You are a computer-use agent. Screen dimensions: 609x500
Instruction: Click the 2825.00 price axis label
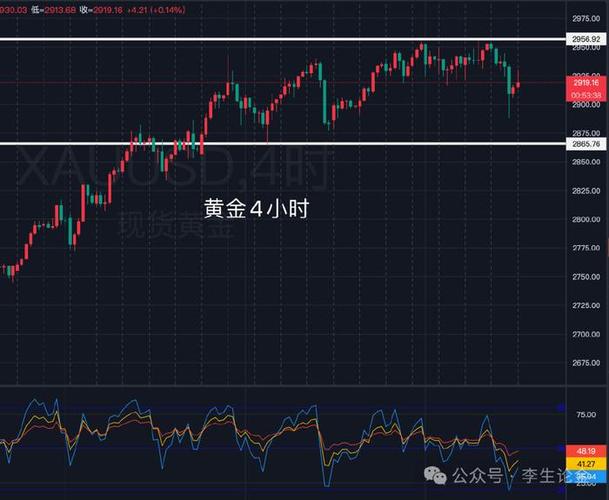pos(586,191)
